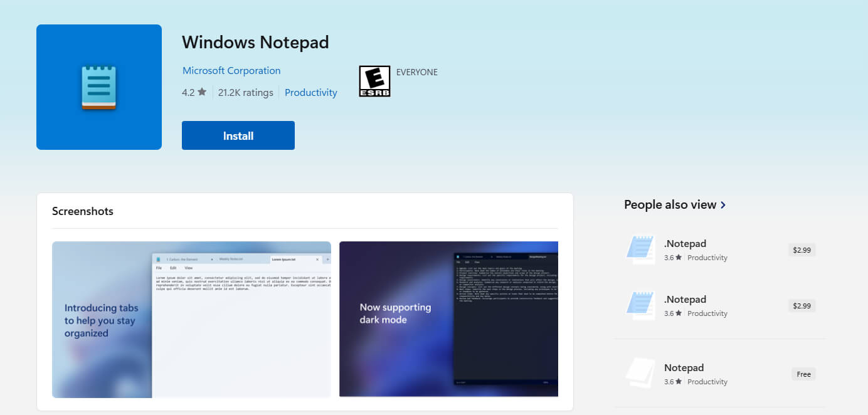Click the 4.2 star rating

pos(194,92)
